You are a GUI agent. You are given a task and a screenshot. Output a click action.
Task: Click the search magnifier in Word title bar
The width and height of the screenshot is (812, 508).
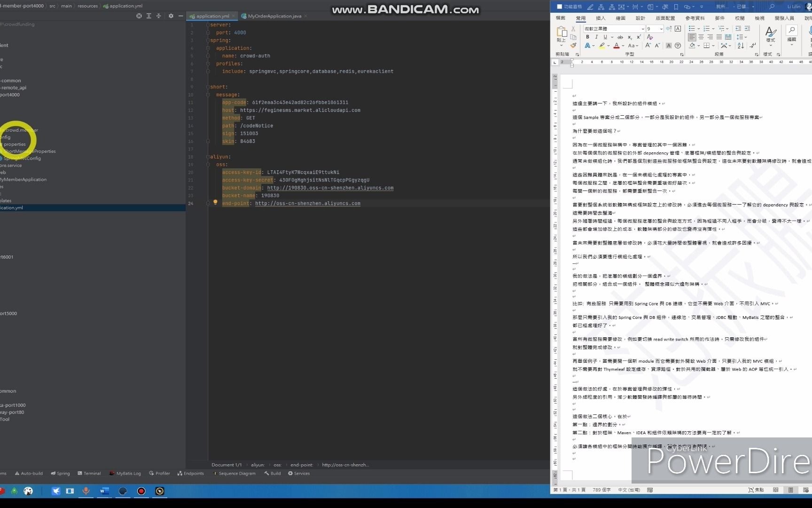(772, 7)
